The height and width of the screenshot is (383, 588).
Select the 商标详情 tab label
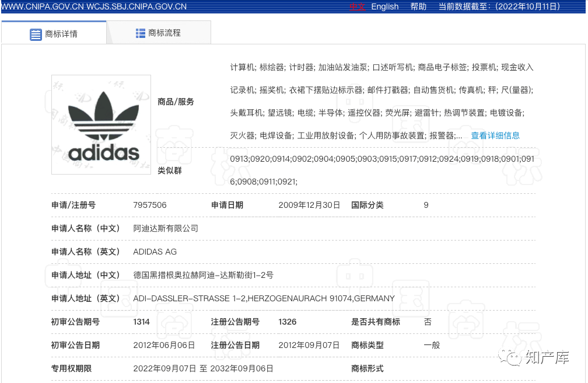(x=61, y=34)
